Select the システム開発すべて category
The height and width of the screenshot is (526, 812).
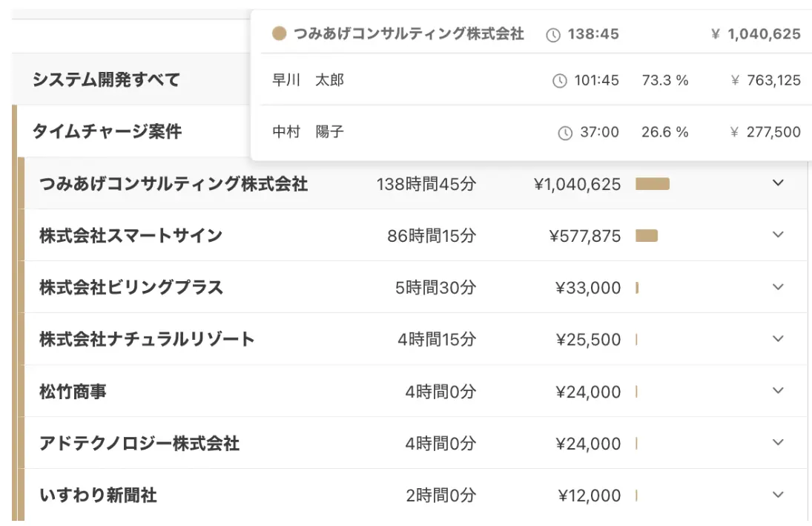click(x=106, y=80)
